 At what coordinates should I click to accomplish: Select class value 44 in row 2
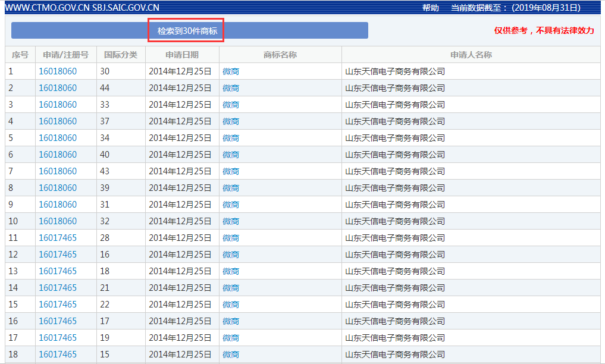pyautogui.click(x=105, y=88)
